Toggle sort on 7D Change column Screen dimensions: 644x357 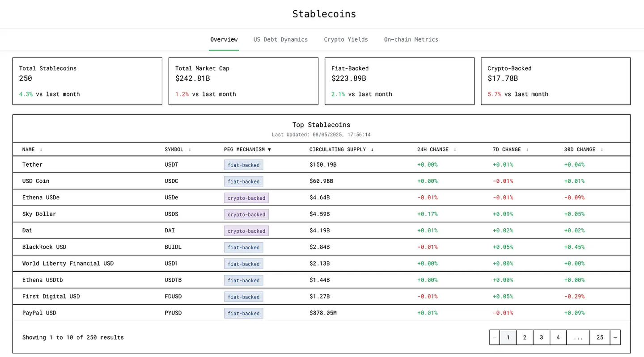pyautogui.click(x=527, y=150)
